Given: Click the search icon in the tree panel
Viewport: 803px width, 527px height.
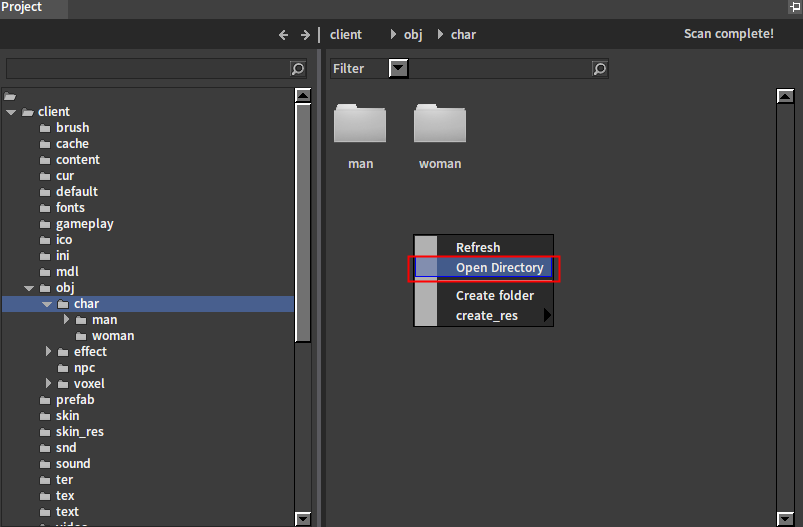Looking at the screenshot, I should click(297, 69).
